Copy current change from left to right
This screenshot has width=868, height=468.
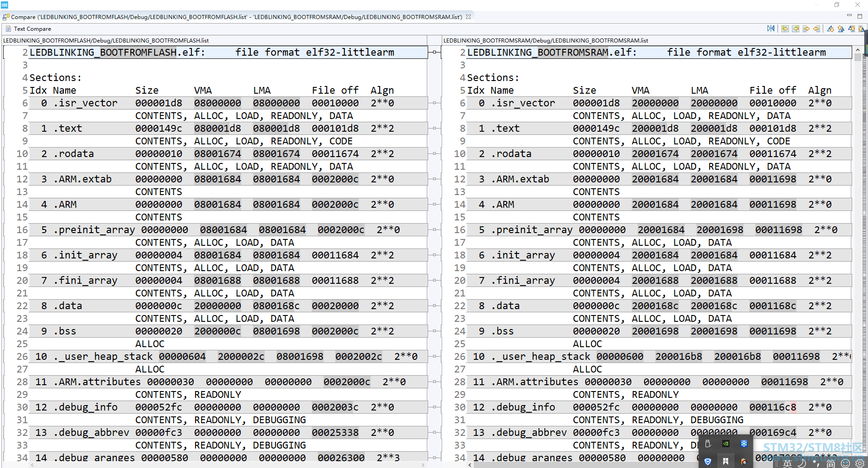click(x=806, y=29)
